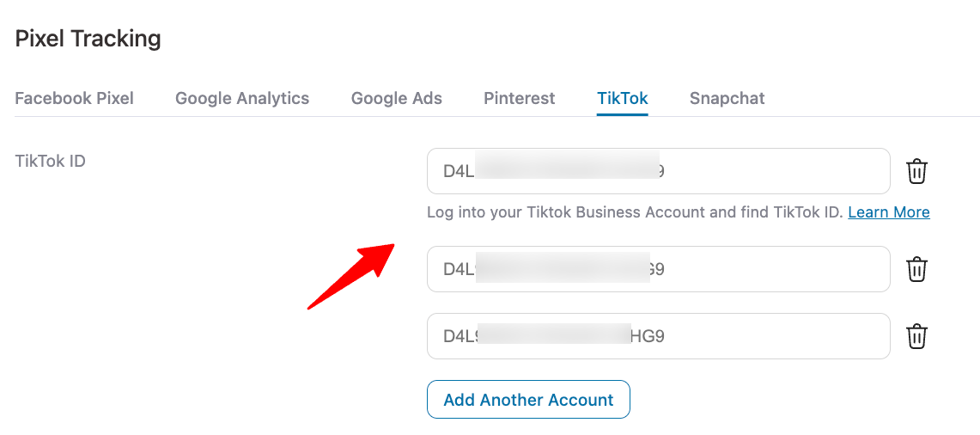Image resolution: width=980 pixels, height=435 pixels.
Task: Focus the third TikTok ID field ending in HG9
Action: point(659,336)
